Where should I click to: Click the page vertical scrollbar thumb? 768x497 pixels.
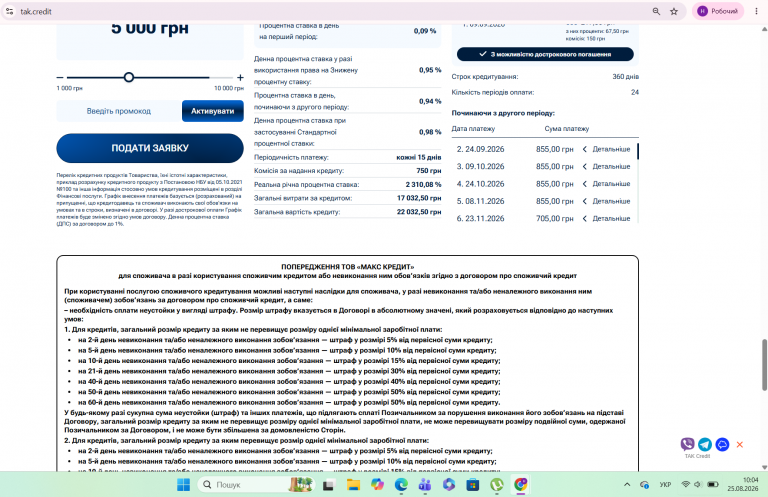(764, 364)
